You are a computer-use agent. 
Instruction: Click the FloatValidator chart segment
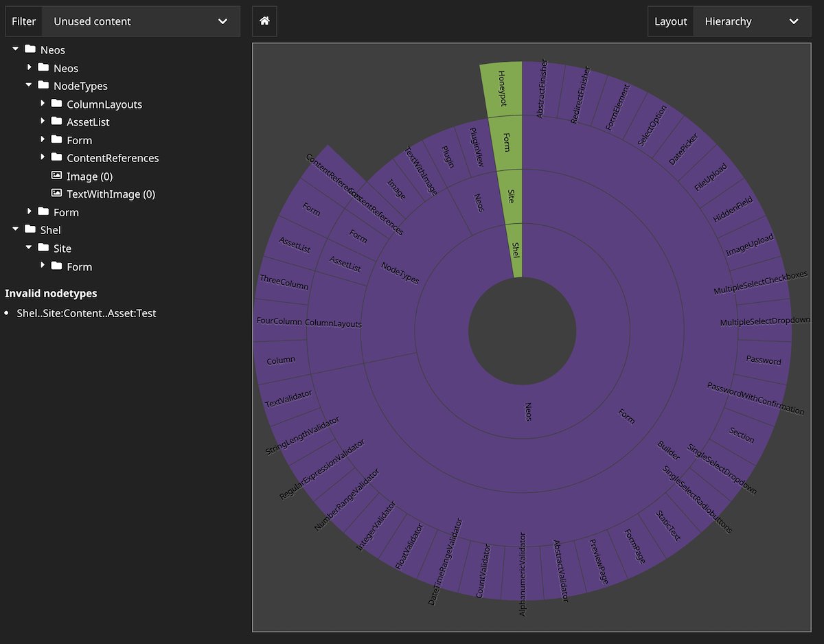(x=411, y=547)
